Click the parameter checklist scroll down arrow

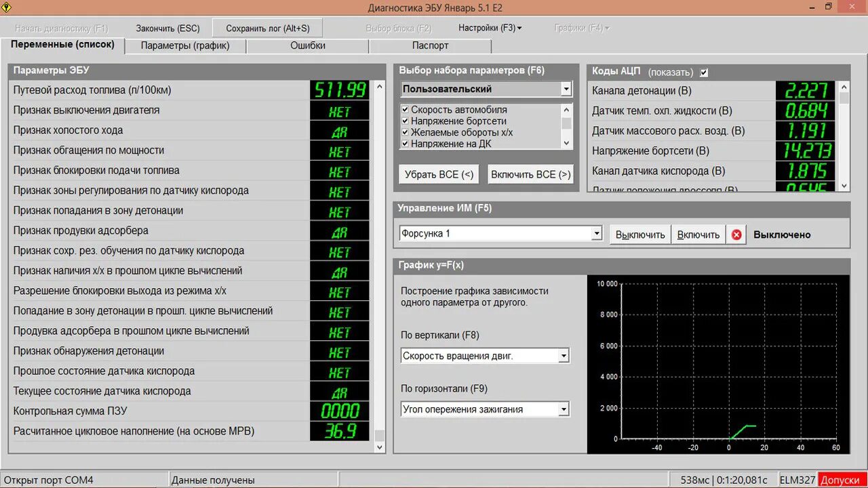[x=566, y=144]
